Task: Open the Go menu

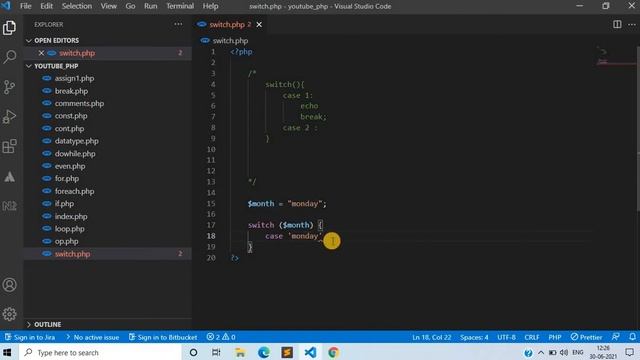Action: tap(130, 6)
